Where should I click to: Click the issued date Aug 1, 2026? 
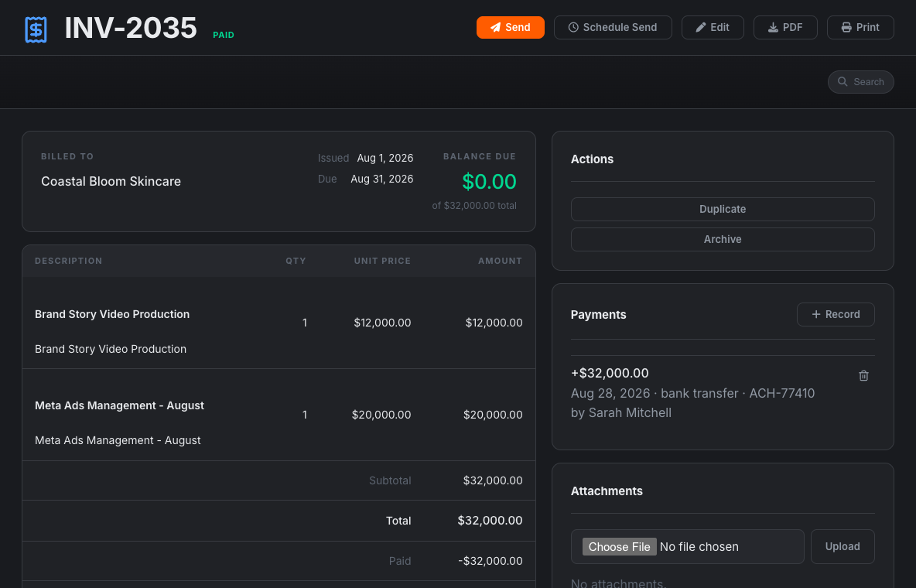385,158
